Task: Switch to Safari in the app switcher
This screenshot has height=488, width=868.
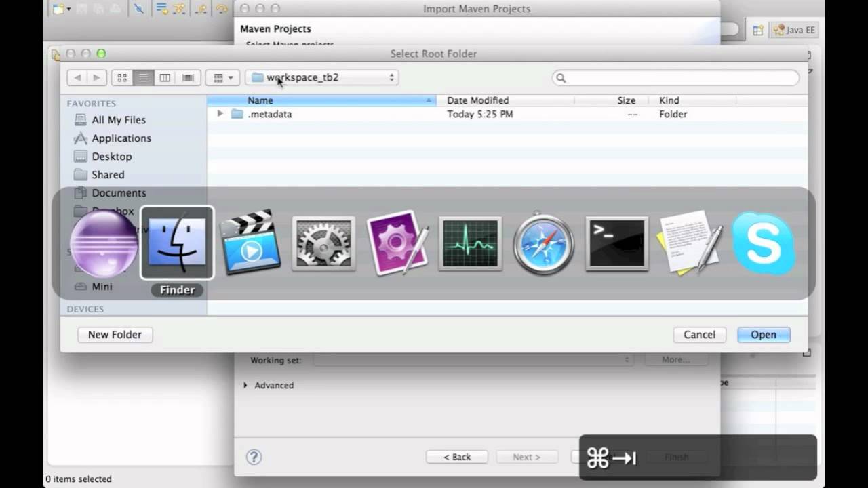Action: [544, 244]
